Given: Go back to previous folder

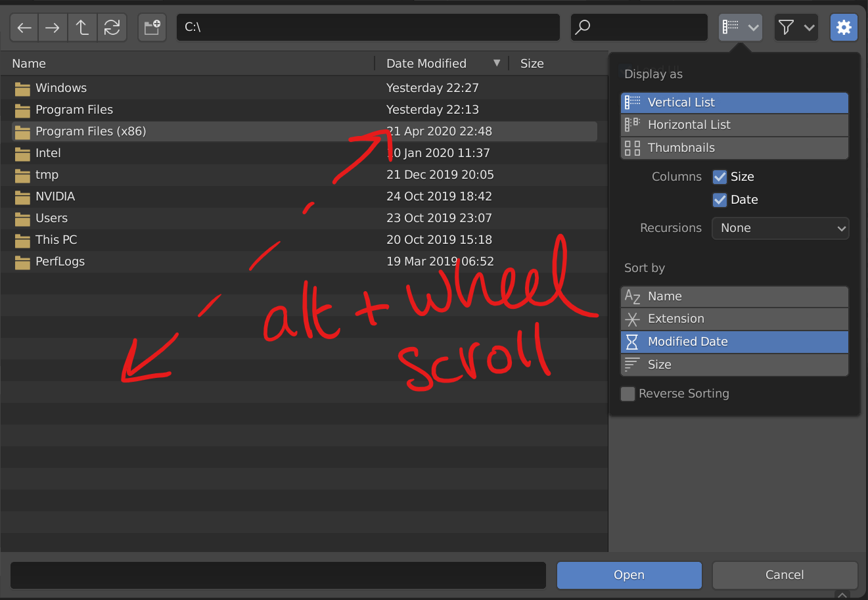Looking at the screenshot, I should (x=24, y=28).
